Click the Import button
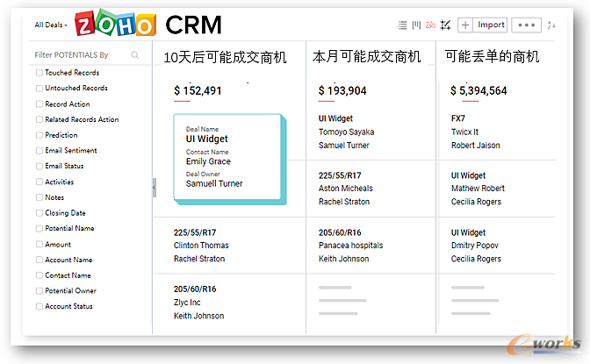Screen dimensions: 590x364 [x=491, y=25]
